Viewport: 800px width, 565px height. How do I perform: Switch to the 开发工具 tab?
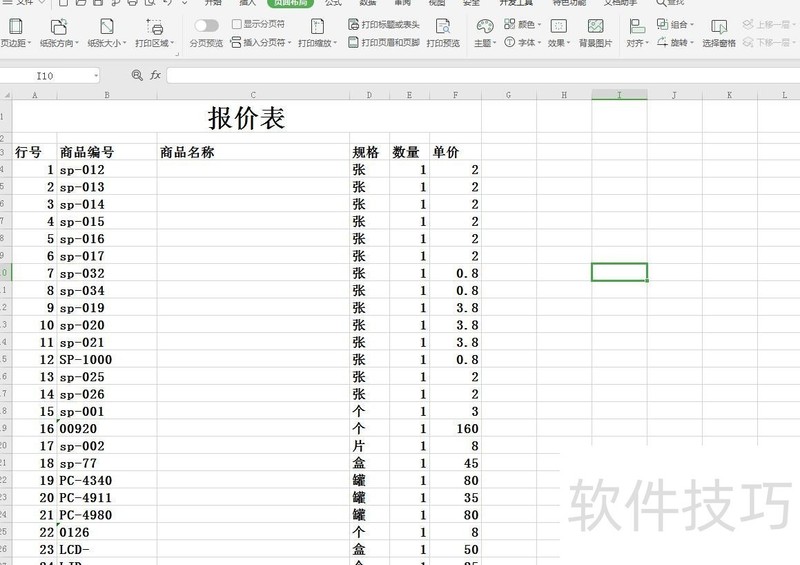coord(515,3)
